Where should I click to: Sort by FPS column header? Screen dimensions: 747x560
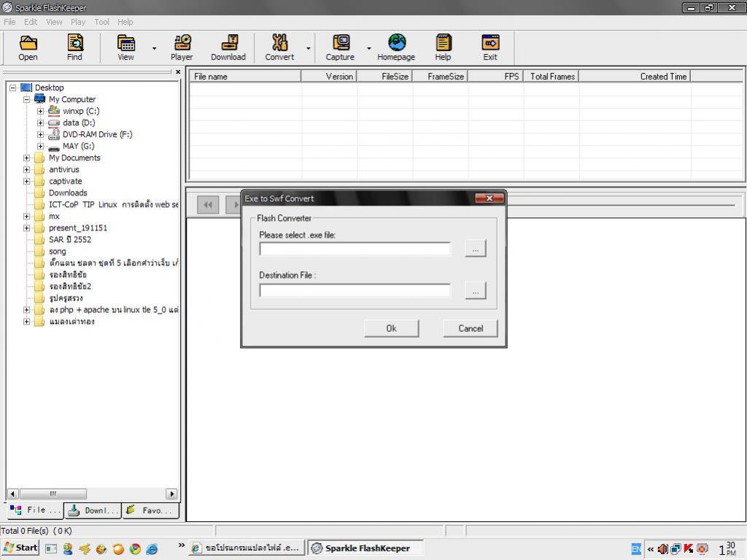[x=495, y=76]
